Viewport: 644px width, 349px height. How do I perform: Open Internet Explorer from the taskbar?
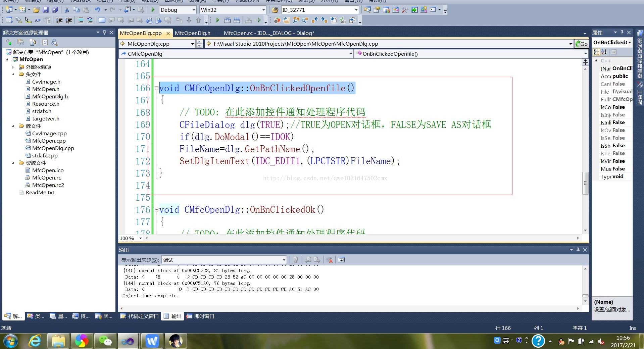tap(35, 341)
